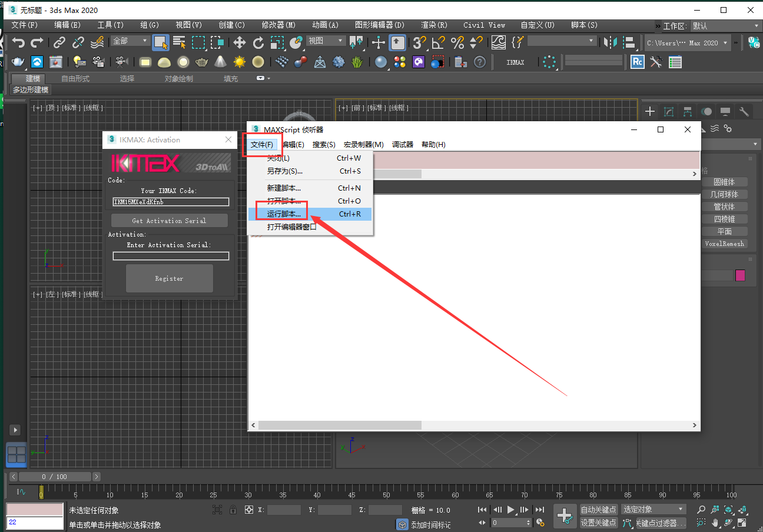Image resolution: width=763 pixels, height=532 pixels.
Task: Choose the Rectangular Selection Region icon
Action: pyautogui.click(x=198, y=42)
